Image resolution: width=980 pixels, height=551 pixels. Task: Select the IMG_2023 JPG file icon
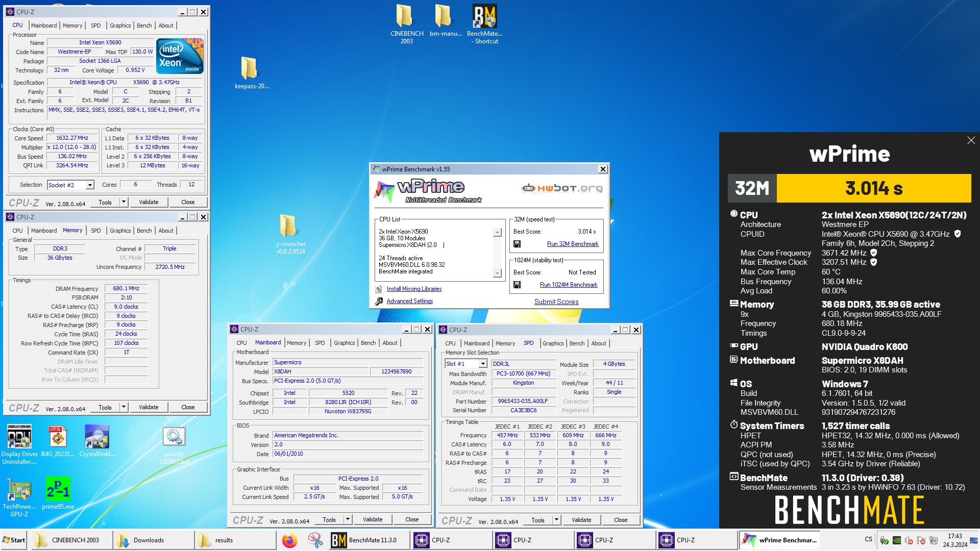pos(58,441)
